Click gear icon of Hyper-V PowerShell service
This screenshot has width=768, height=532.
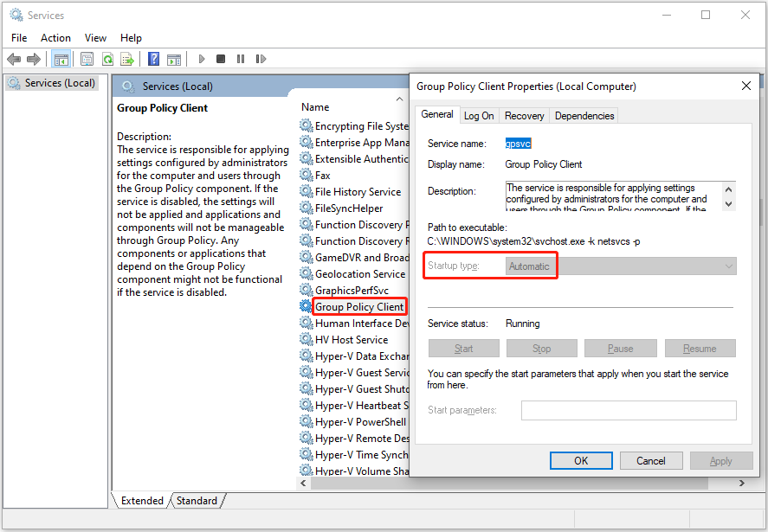307,421
